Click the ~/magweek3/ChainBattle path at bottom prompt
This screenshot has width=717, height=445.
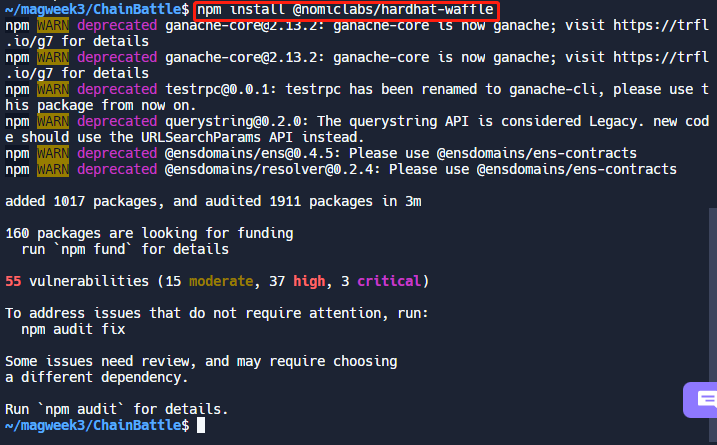click(93, 425)
